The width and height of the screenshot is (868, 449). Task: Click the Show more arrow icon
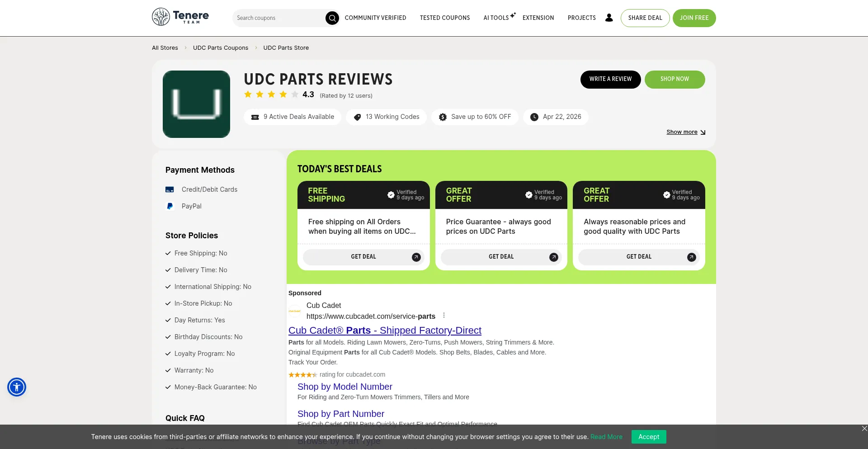click(703, 132)
